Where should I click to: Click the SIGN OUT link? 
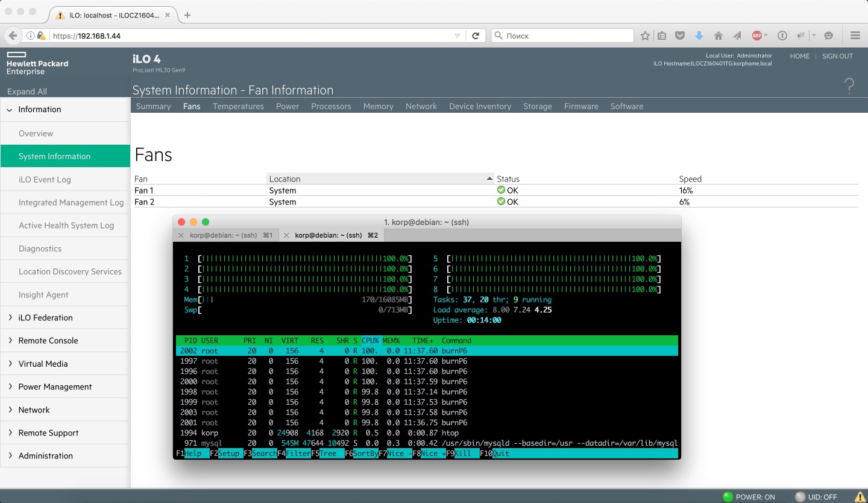tap(837, 56)
